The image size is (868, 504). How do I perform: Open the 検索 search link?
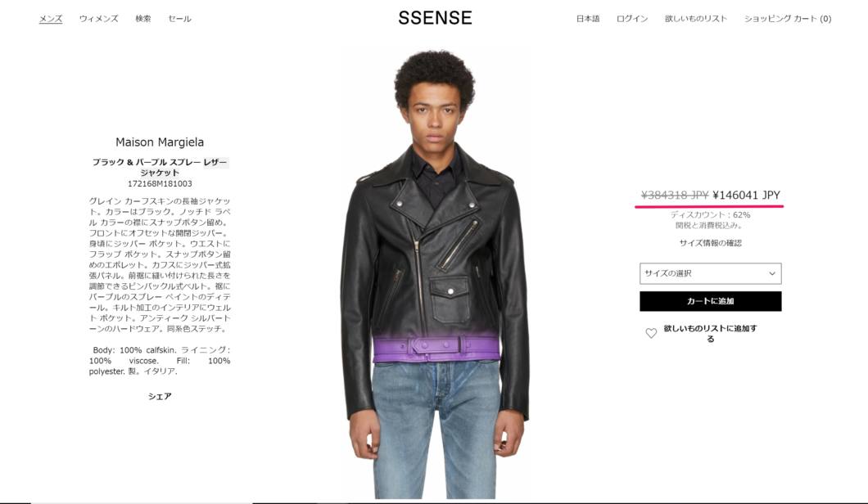[142, 19]
